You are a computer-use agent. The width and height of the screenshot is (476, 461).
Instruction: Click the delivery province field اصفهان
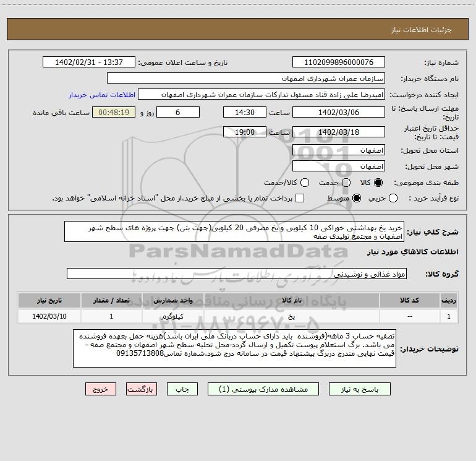[x=339, y=150]
